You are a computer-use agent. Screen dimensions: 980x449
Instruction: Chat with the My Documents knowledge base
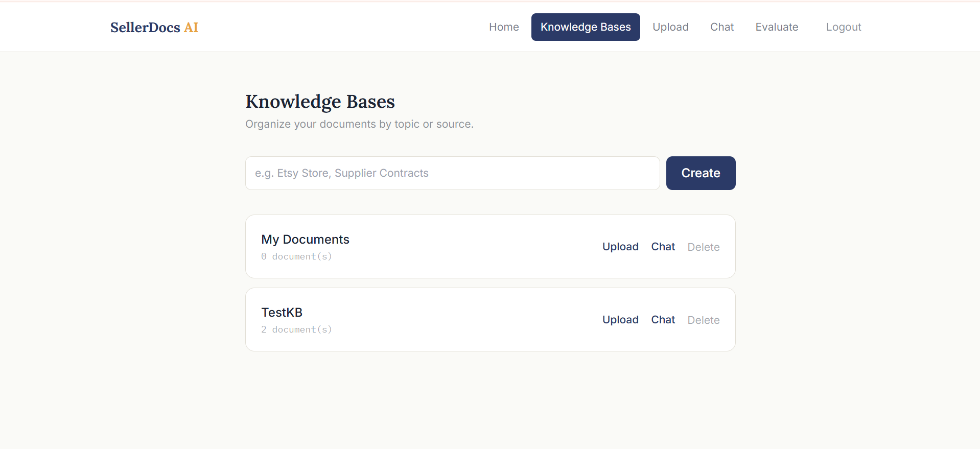pyautogui.click(x=663, y=247)
